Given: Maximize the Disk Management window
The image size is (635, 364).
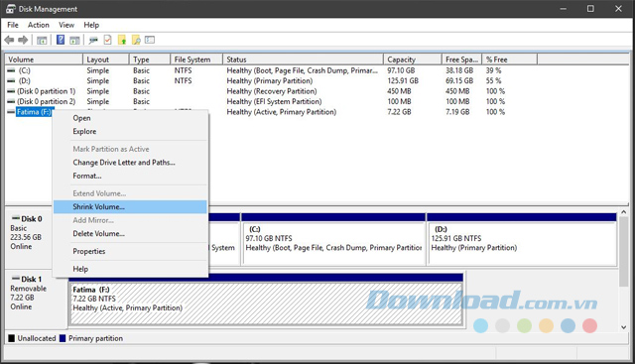Looking at the screenshot, I should (590, 9).
